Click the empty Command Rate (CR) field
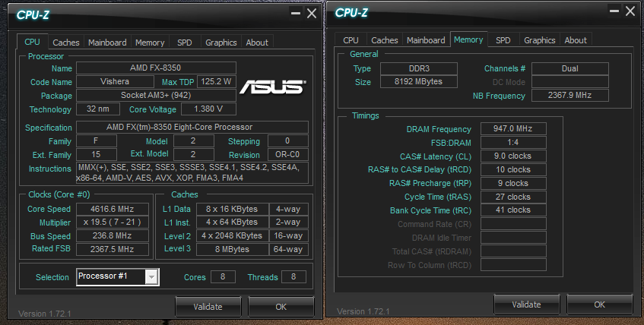The width and height of the screenshot is (644, 325). click(x=513, y=224)
